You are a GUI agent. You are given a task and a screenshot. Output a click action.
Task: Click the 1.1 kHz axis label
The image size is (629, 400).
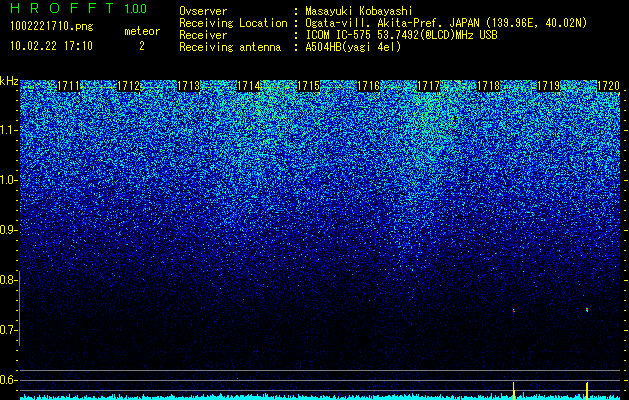pos(8,130)
